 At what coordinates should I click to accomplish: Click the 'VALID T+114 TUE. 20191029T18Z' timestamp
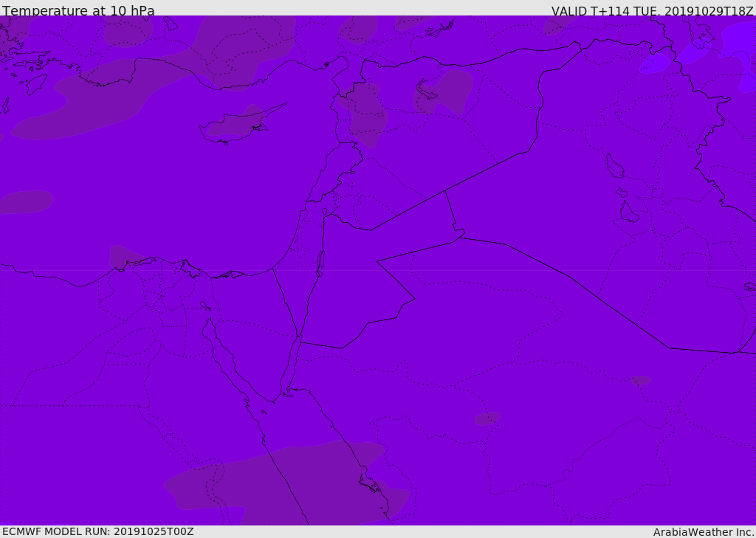[653, 11]
